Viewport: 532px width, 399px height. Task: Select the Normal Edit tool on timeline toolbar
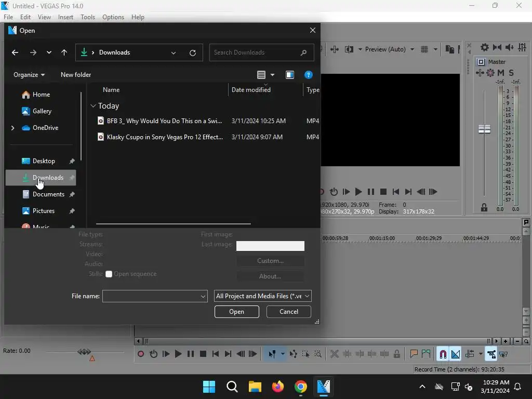click(x=272, y=354)
